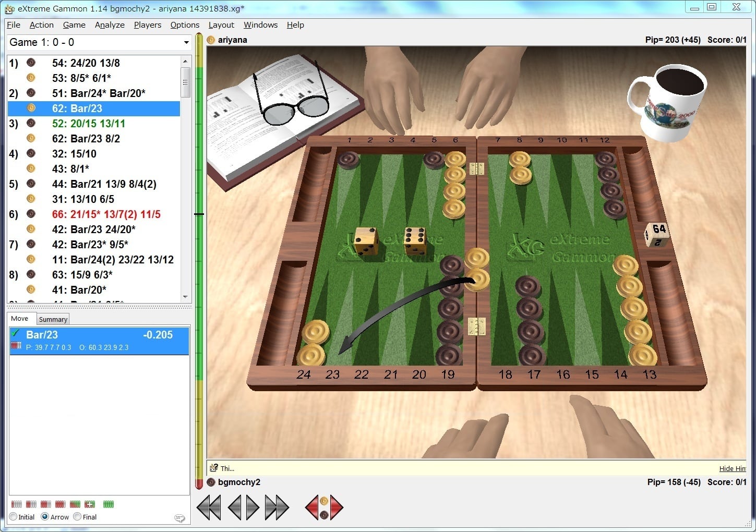
Task: Click the yellow checker icon beside '53: 8/5* 6/1*'
Action: point(31,78)
